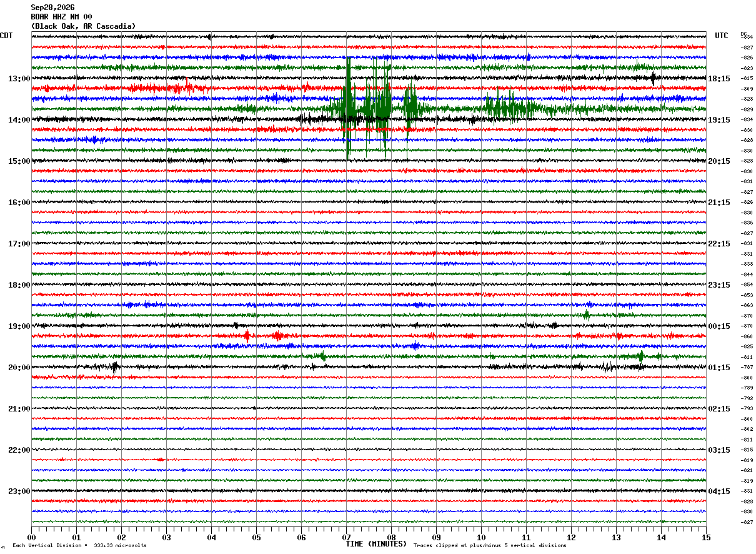This screenshot has height=554, width=756.
Task: Click the Traces clipped footer note
Action: coord(490,546)
